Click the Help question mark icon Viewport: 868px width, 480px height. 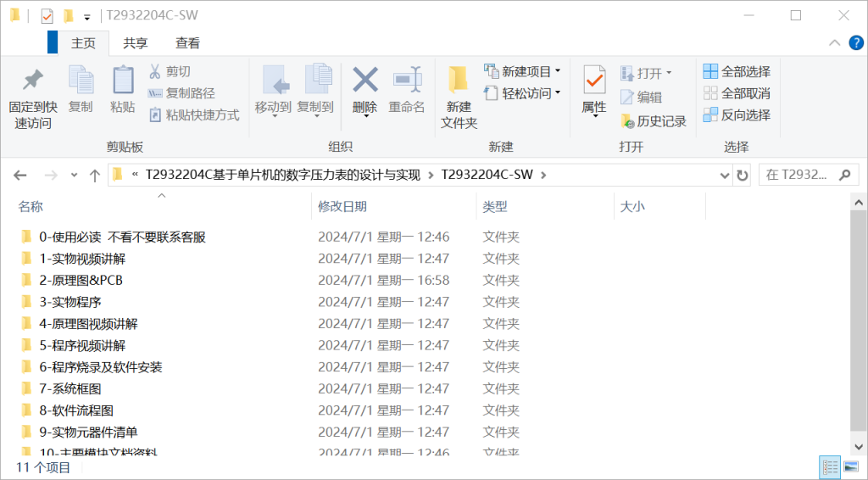tap(856, 42)
